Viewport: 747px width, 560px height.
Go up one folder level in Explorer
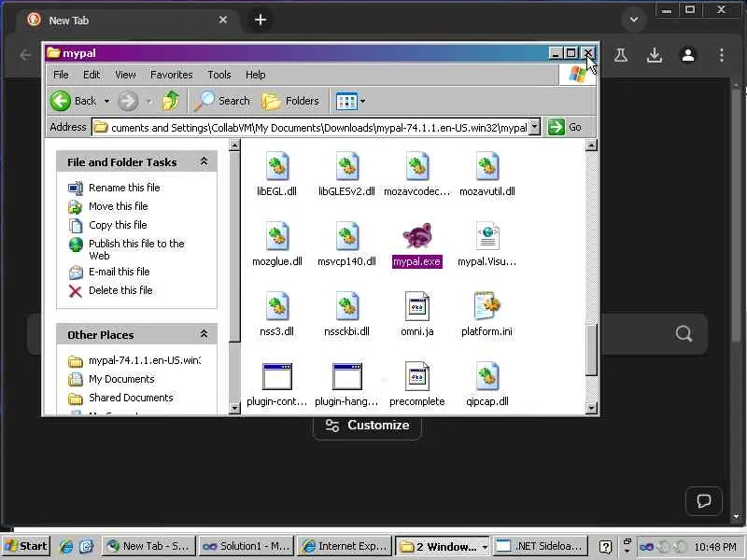pyautogui.click(x=171, y=101)
